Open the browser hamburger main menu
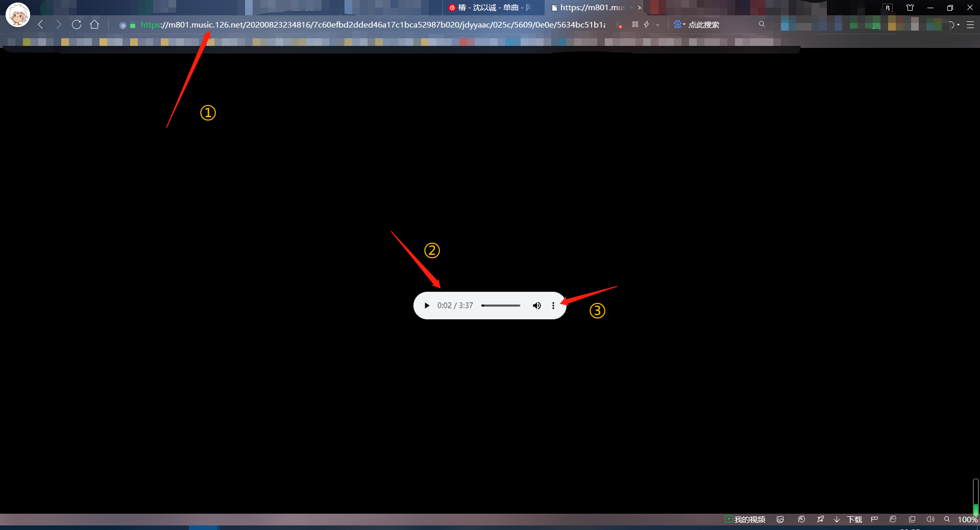980x530 pixels. 970,24
